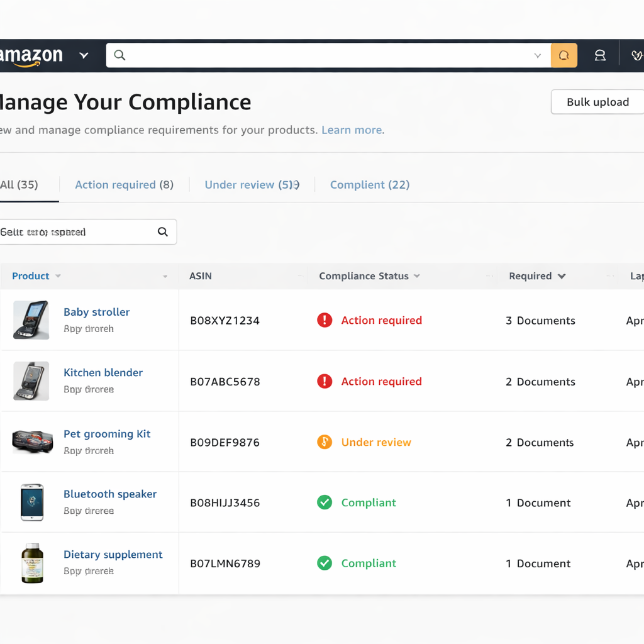Click the magnifier icon in the product search box

coord(163,231)
